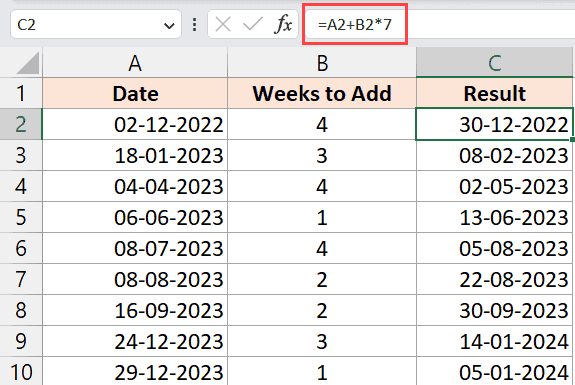This screenshot has width=575, height=385.
Task: Select result cell 08-02-2023
Action: click(495, 155)
